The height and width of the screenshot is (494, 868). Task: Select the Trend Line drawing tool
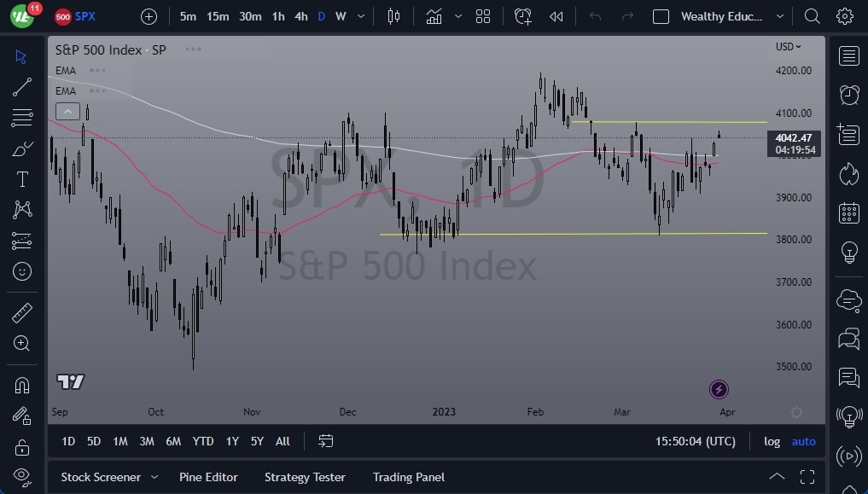tap(21, 86)
